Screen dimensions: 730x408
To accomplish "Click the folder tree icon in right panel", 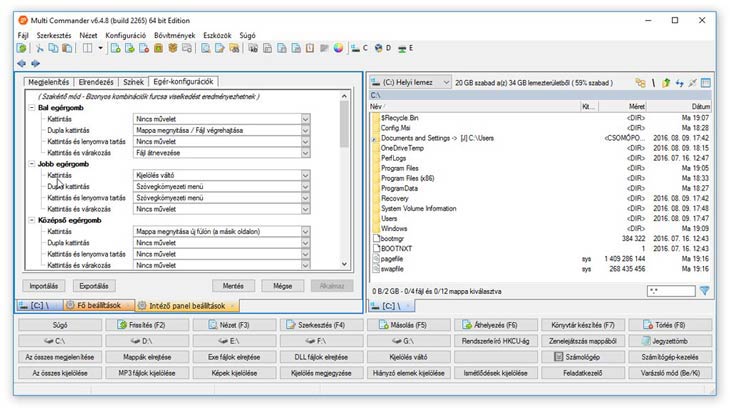I will pyautogui.click(x=640, y=83).
